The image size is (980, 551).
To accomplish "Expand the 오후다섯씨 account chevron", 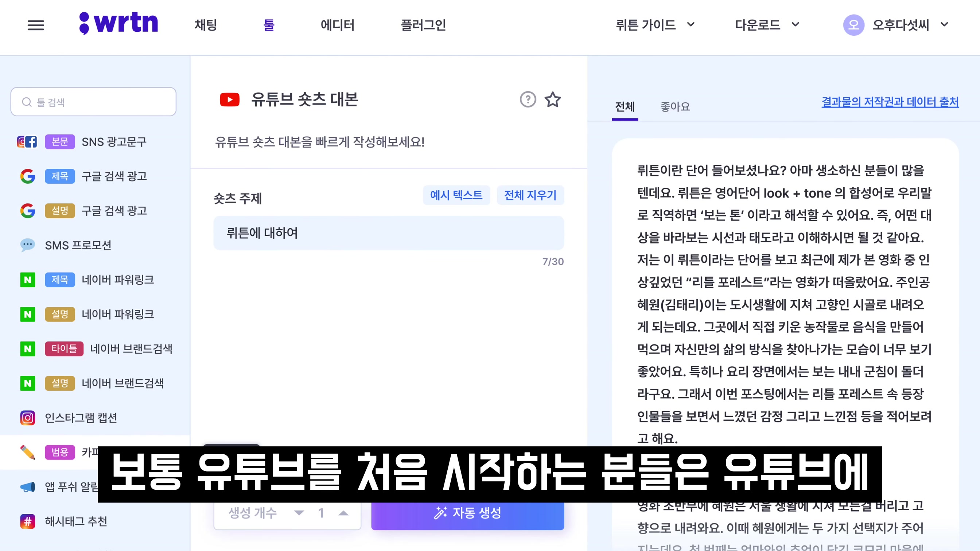I will point(944,25).
